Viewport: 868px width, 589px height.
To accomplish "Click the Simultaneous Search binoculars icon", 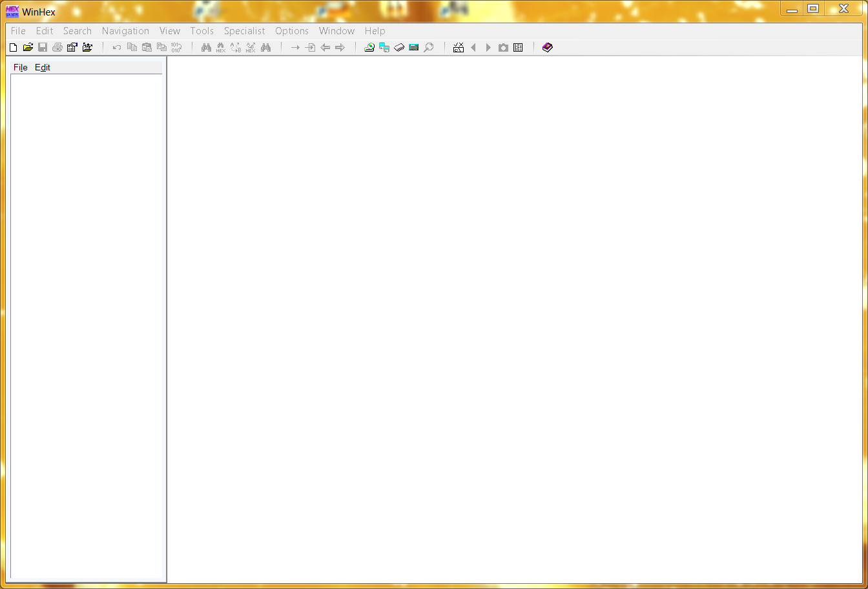I will pos(265,47).
